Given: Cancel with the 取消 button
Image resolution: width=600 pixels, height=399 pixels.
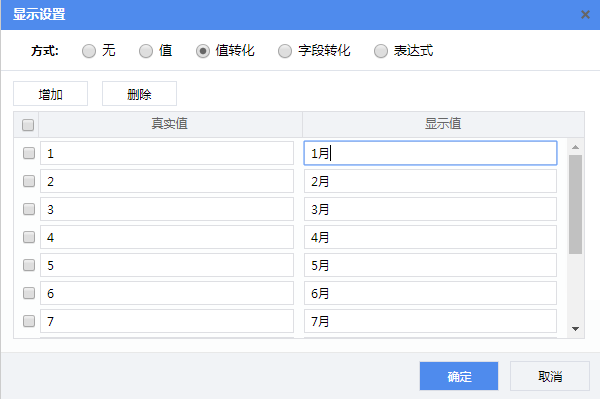Looking at the screenshot, I should (550, 376).
